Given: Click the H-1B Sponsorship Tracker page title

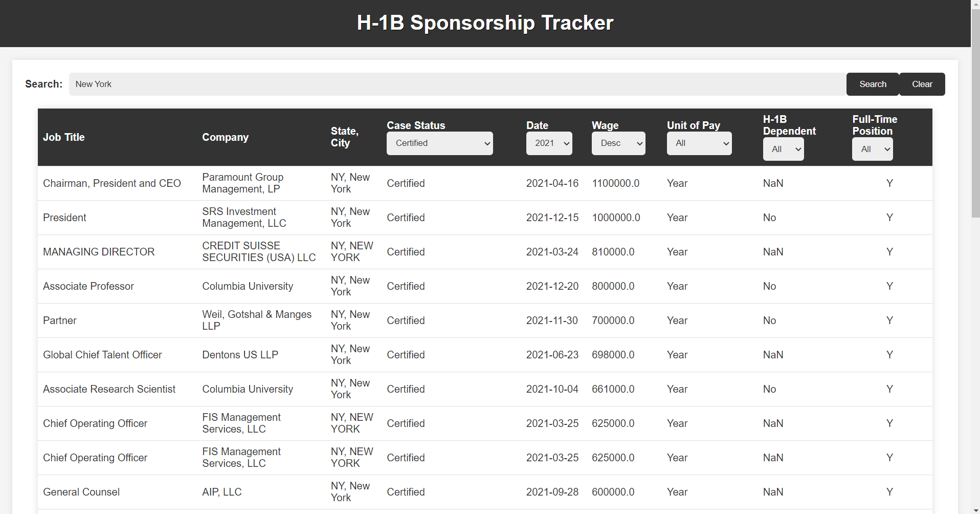Looking at the screenshot, I should pyautogui.click(x=485, y=23).
